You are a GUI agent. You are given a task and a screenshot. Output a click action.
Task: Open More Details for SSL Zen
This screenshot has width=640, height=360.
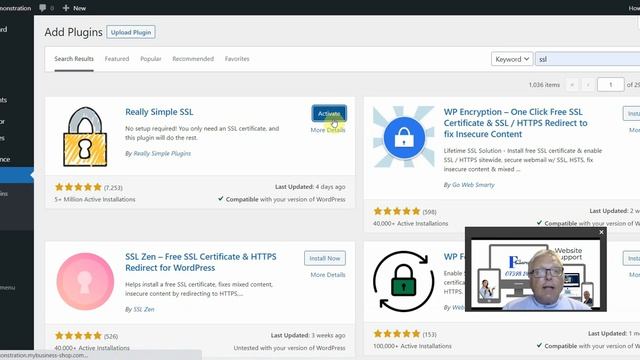click(x=328, y=275)
